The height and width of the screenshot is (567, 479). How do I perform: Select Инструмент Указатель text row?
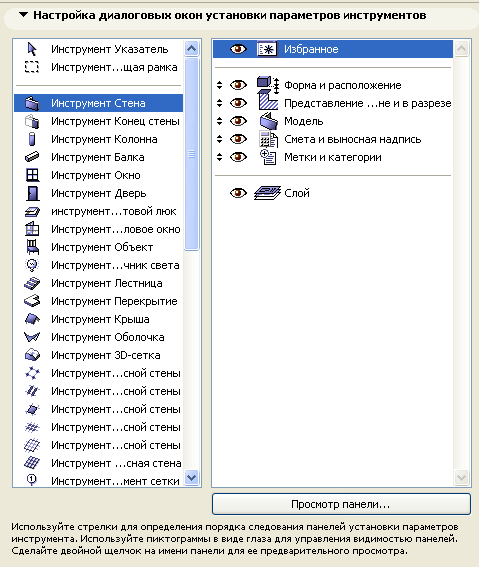tap(99, 49)
